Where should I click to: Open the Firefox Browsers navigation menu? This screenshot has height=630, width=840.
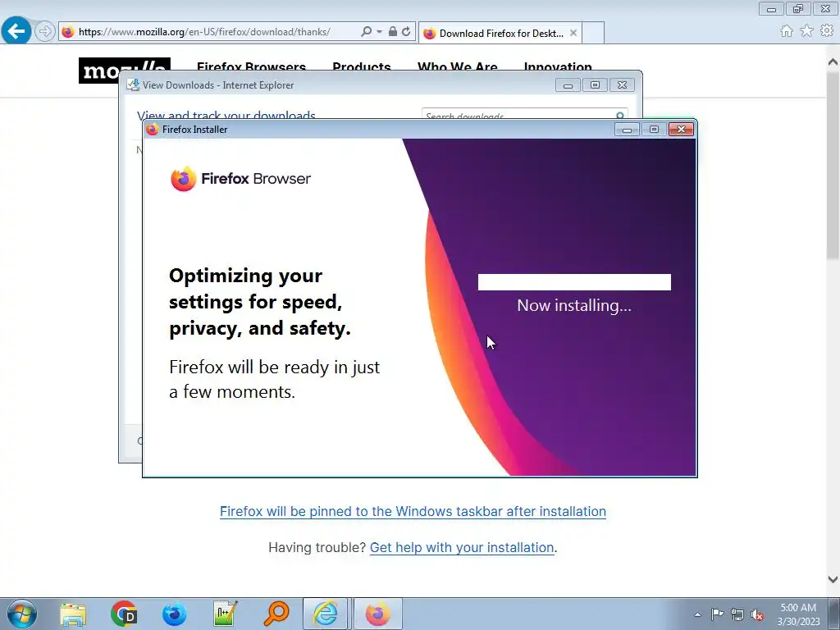click(x=251, y=67)
